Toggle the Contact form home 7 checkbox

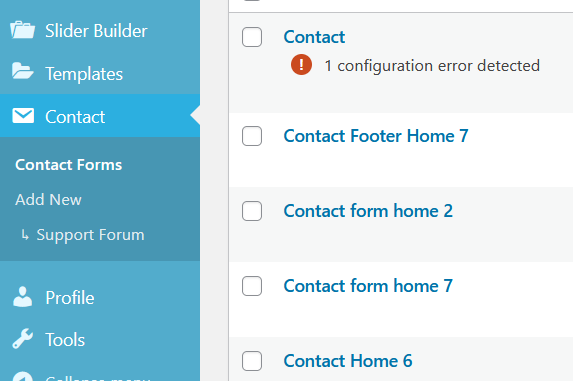(252, 286)
